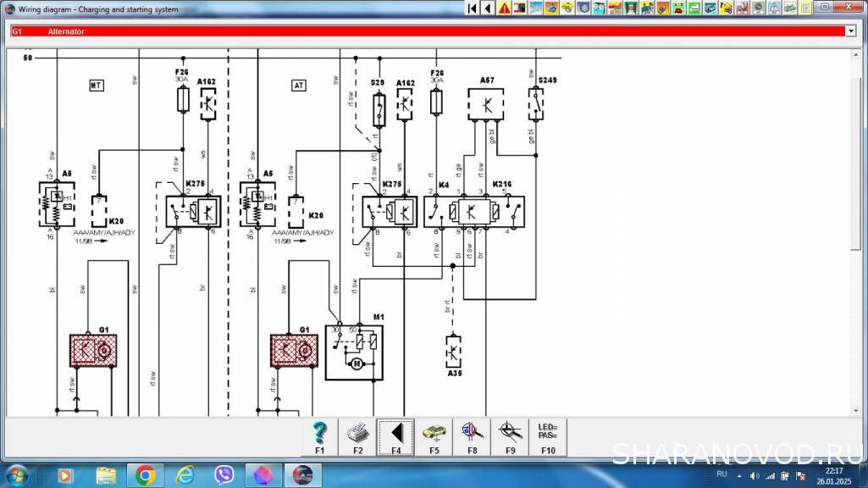Jump to first page with skip-back arrow
Image resolution: width=868 pixels, height=488 pixels.
coord(473,8)
